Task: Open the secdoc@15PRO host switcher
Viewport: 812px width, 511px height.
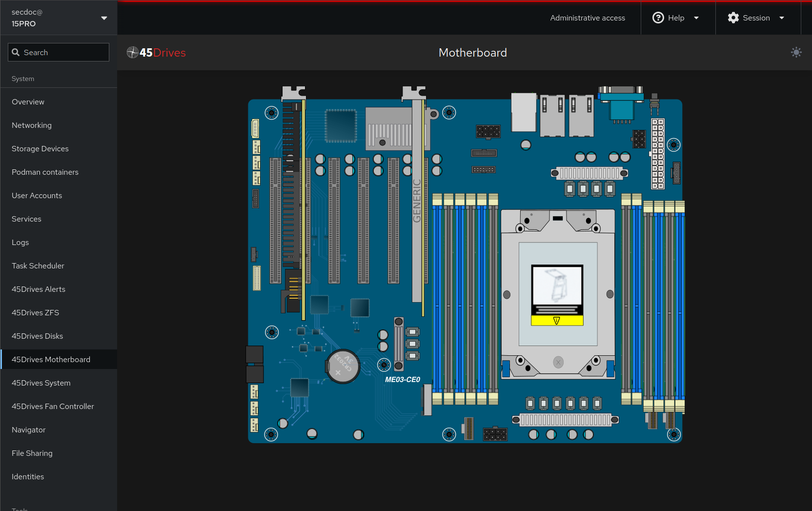Action: pyautogui.click(x=59, y=18)
